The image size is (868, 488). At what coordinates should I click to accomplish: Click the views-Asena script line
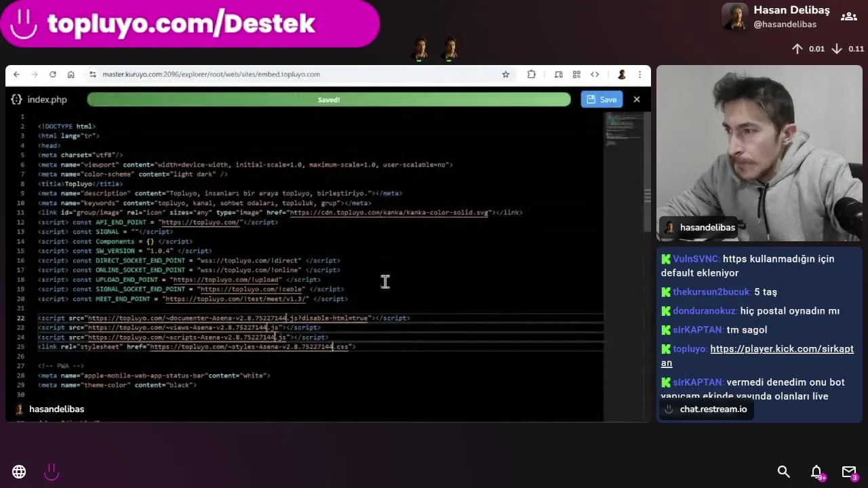[179, 327]
